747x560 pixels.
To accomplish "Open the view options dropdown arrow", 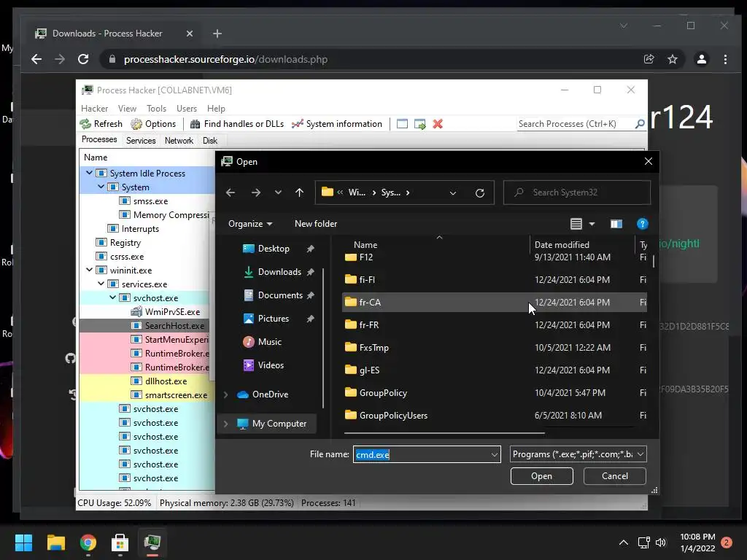I will (x=592, y=224).
